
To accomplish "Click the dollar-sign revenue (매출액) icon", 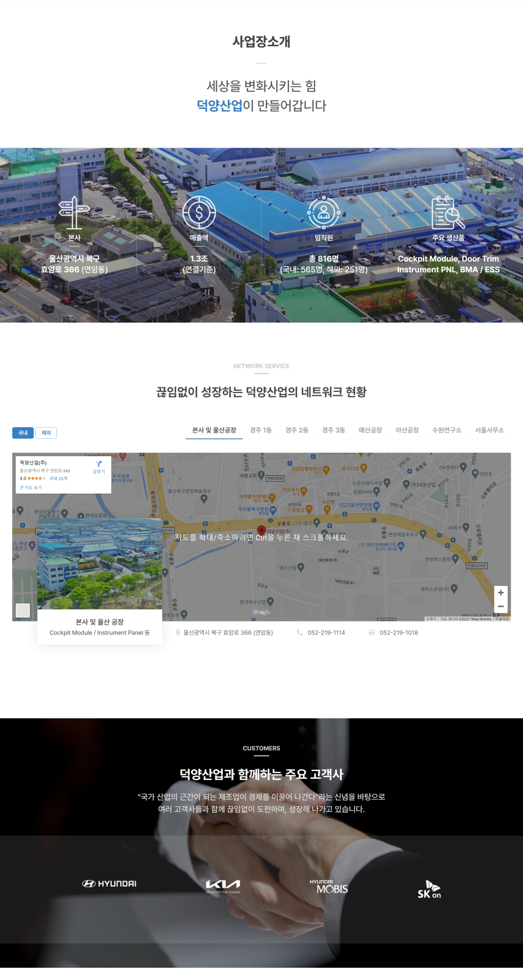I will pyautogui.click(x=199, y=212).
